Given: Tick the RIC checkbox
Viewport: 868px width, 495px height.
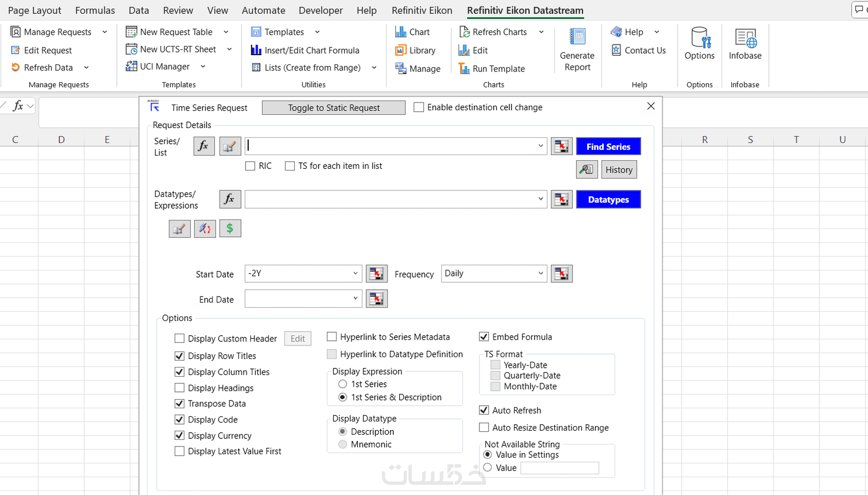Looking at the screenshot, I should pos(250,166).
